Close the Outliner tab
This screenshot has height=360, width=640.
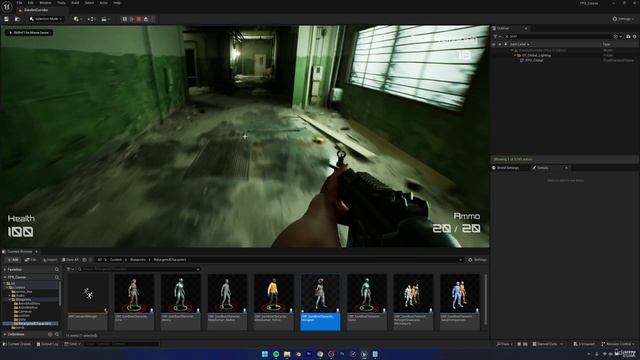coord(526,28)
